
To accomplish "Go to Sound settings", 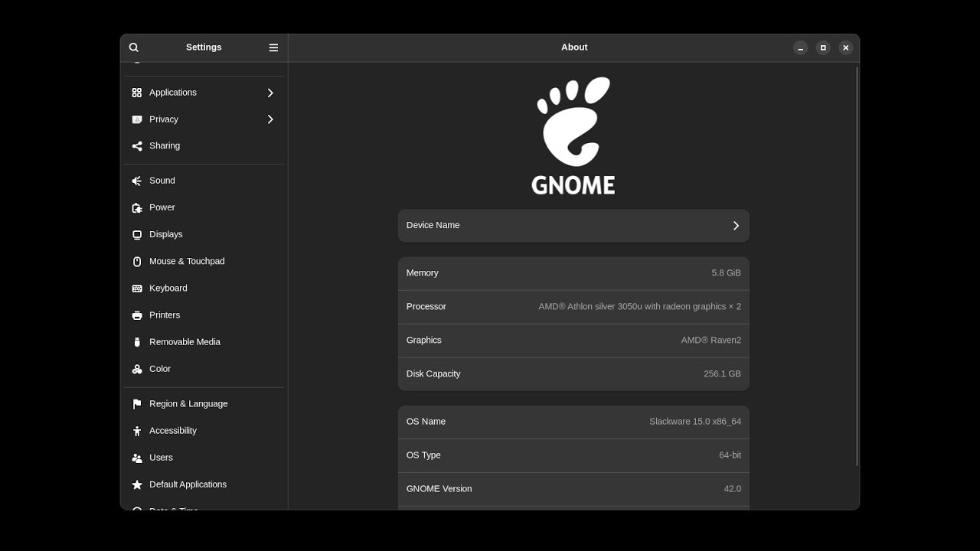I will pyautogui.click(x=204, y=181).
